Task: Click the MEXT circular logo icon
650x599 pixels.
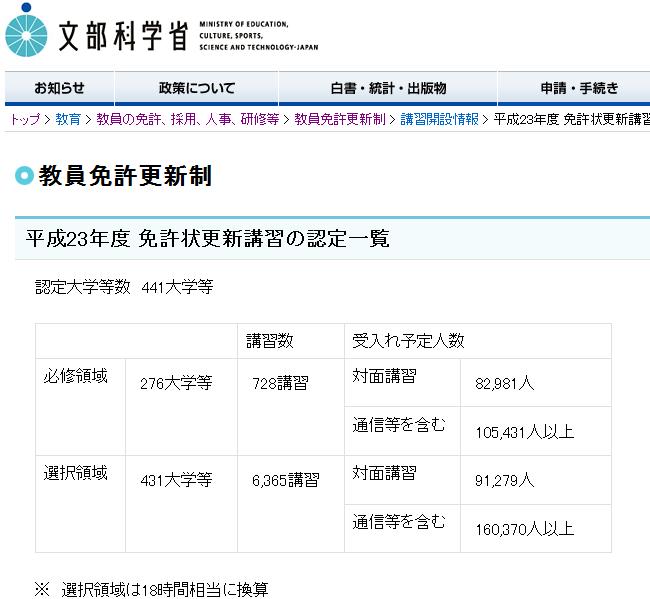Action: tap(26, 29)
